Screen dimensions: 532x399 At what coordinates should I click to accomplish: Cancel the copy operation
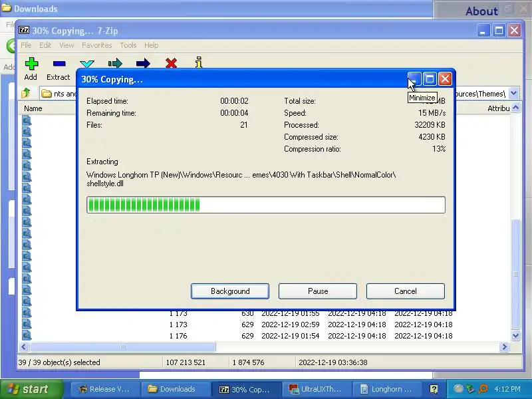point(406,291)
